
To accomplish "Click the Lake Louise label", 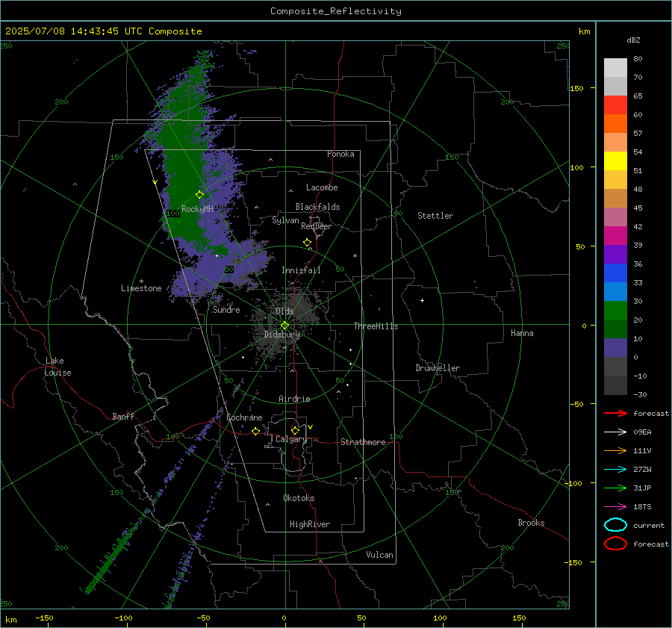I will pyautogui.click(x=57, y=367).
